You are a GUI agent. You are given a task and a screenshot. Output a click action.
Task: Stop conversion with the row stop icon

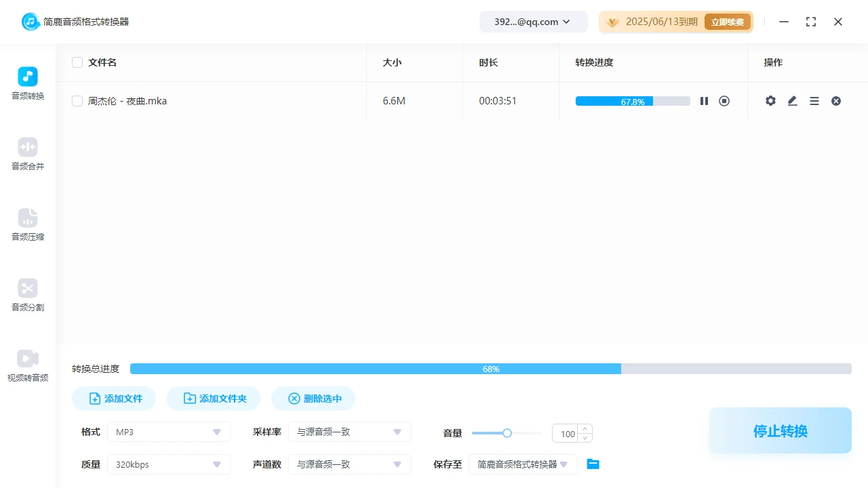[x=724, y=101]
